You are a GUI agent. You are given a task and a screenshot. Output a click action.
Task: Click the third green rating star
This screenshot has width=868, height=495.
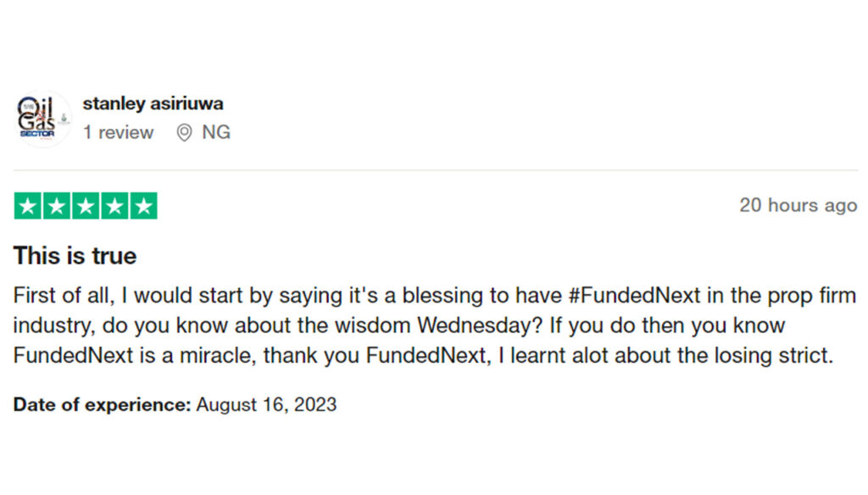coord(86,206)
